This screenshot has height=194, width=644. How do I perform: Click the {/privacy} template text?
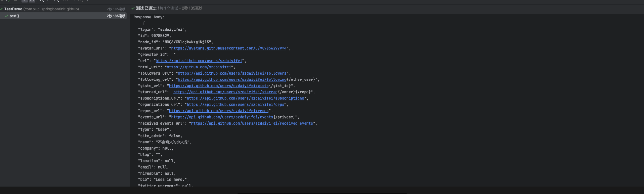(284, 117)
